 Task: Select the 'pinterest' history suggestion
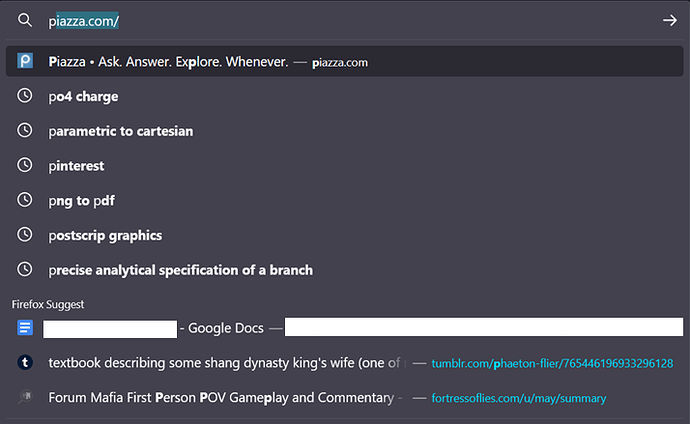pos(345,165)
